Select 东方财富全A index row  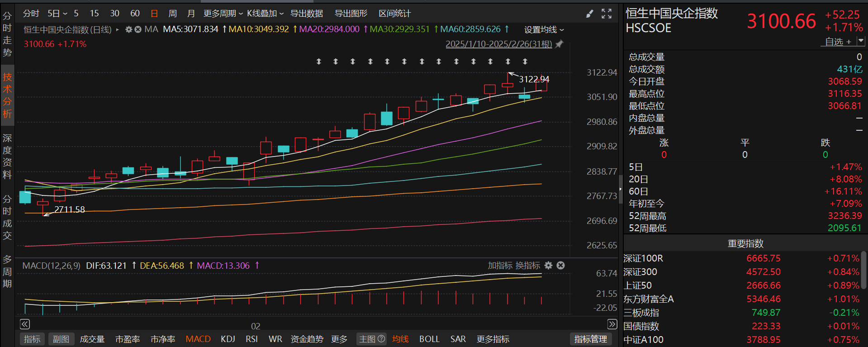click(742, 299)
